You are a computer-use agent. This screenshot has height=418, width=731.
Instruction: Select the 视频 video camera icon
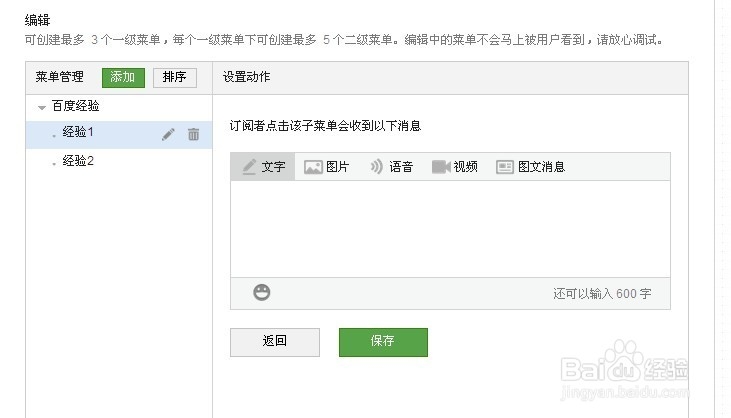441,167
